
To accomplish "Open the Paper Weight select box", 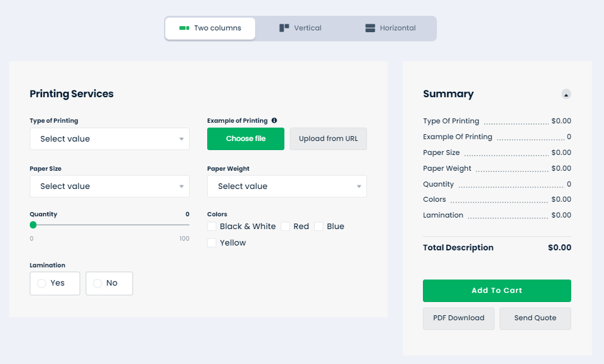I will click(x=287, y=186).
